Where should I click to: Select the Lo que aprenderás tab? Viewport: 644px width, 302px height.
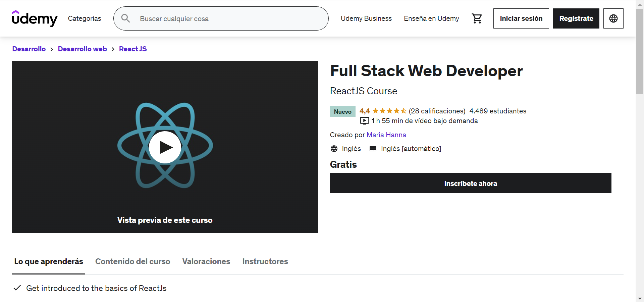[x=49, y=261]
